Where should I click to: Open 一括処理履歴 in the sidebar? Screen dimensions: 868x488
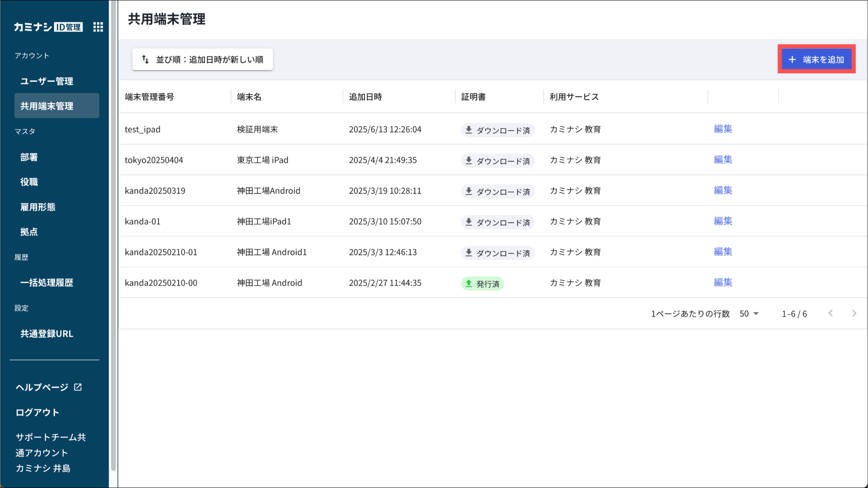[x=47, y=283]
